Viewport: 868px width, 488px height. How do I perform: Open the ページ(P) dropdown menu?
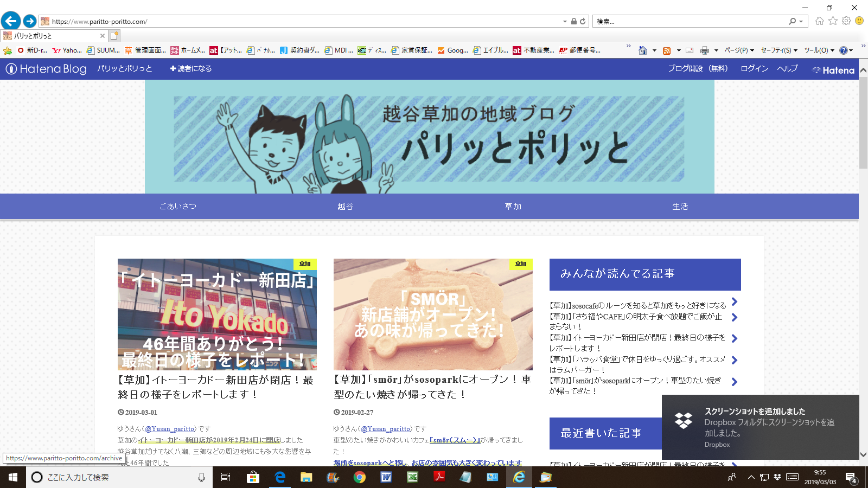(739, 50)
